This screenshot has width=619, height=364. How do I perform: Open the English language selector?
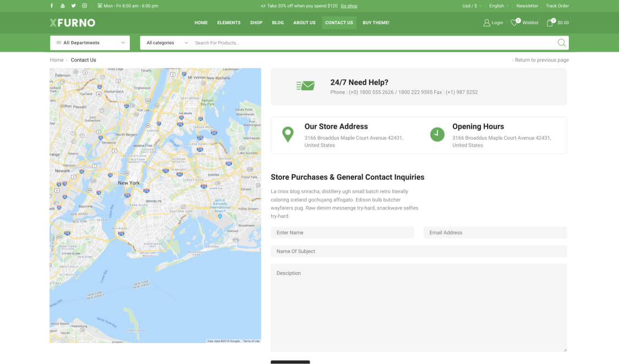click(499, 6)
